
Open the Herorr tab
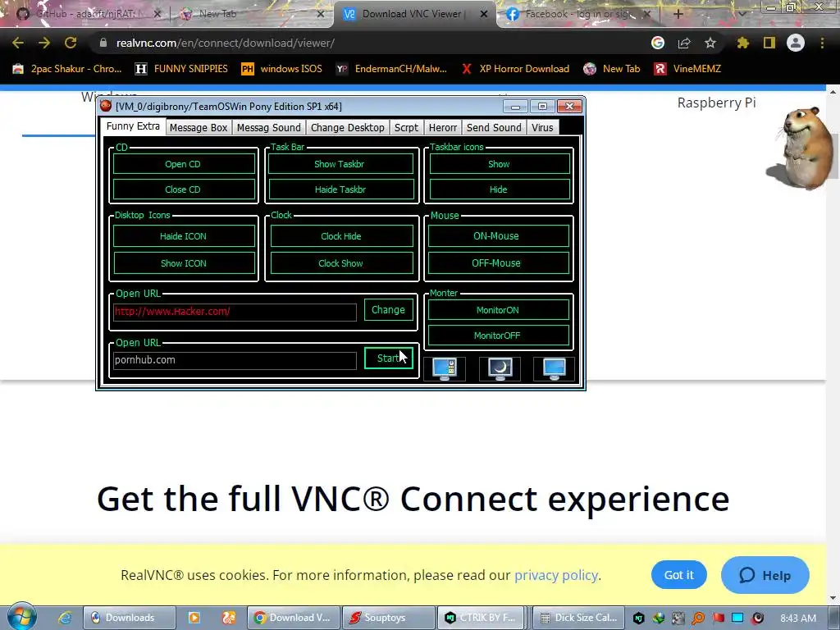(x=442, y=127)
